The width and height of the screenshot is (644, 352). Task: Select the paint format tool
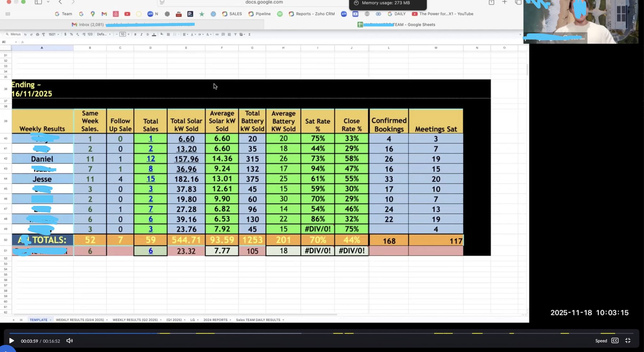point(44,34)
